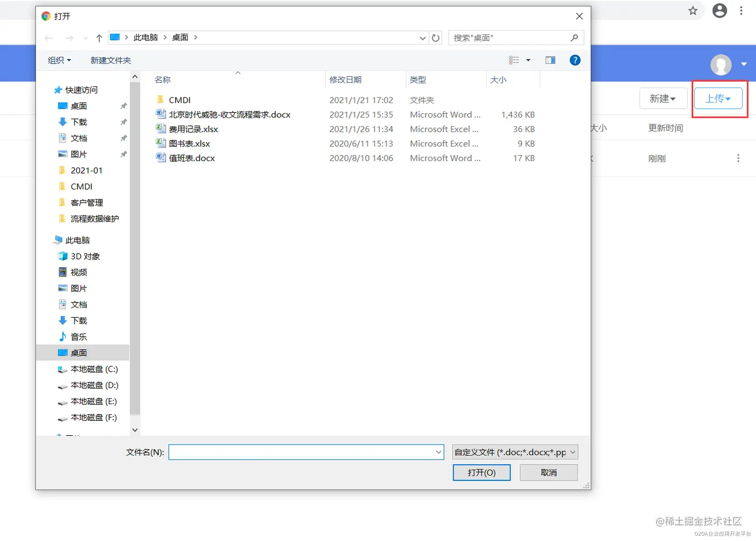Open more view options arrow

point(528,60)
